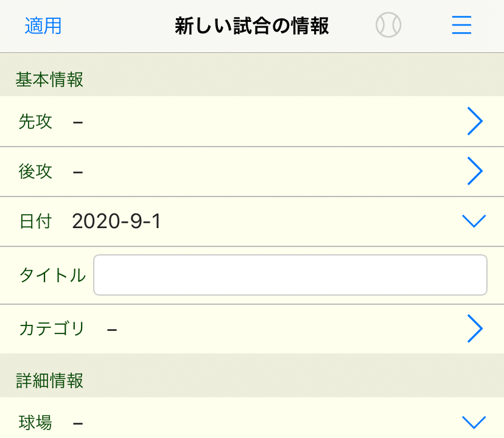Click the date value 2020-9-1
504x438 pixels.
click(x=116, y=221)
